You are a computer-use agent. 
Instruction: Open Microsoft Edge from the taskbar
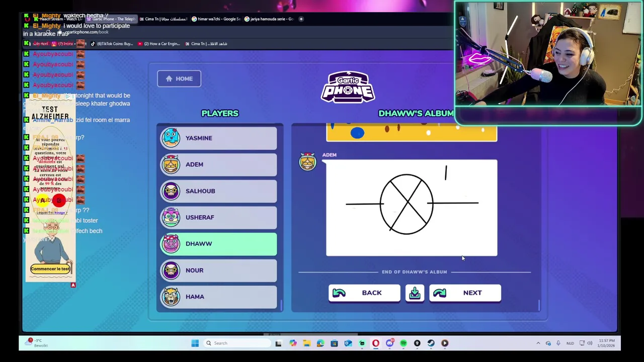320,343
